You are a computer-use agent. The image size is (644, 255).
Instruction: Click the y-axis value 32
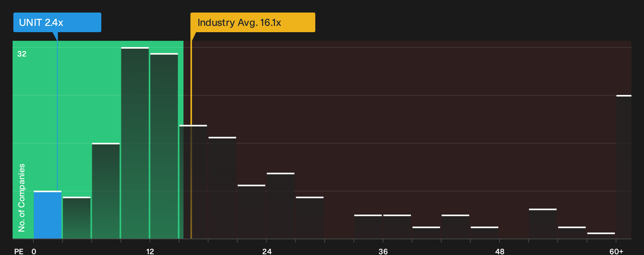click(x=22, y=54)
